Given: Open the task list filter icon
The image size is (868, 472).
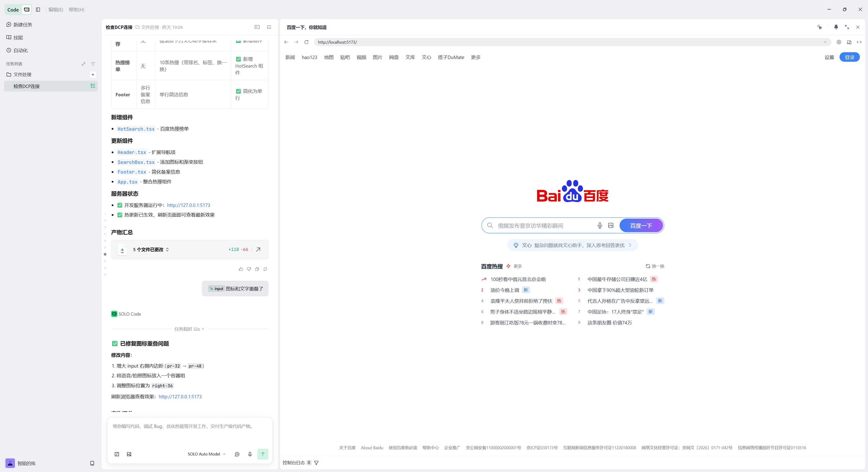Looking at the screenshot, I should [x=93, y=64].
